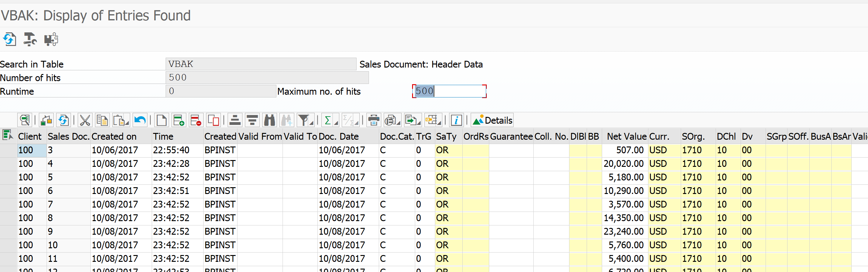
Task: Click the select-all icon at grid corner
Action: [7, 135]
